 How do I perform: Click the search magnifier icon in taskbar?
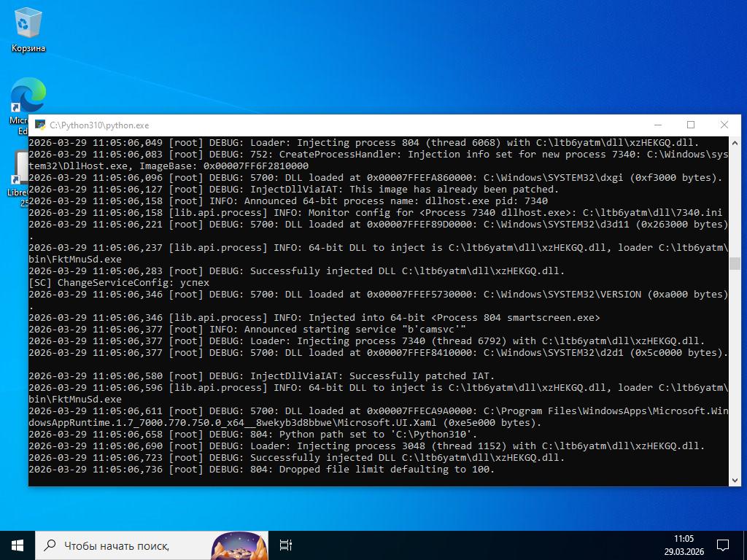coord(50,545)
